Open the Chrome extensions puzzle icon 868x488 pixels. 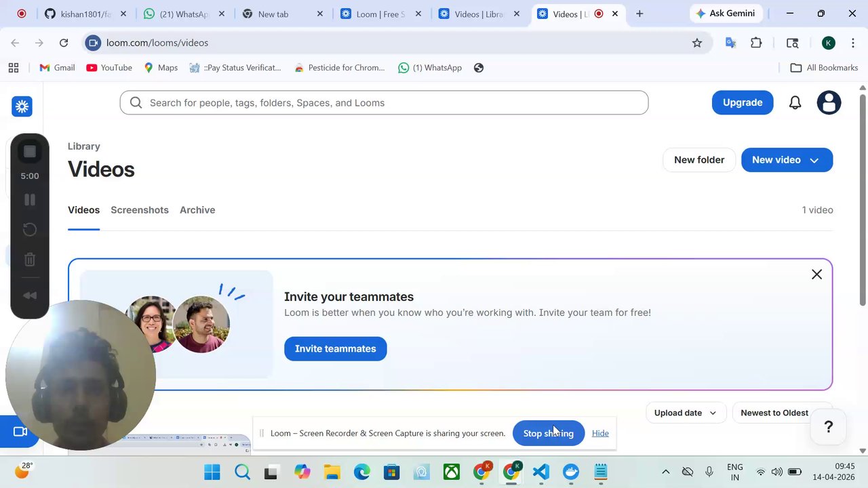[756, 43]
